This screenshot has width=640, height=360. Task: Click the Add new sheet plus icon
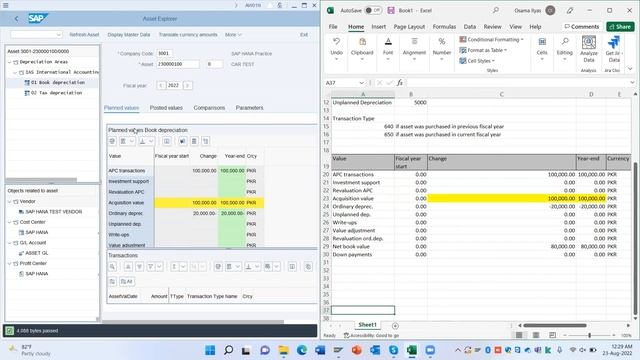click(395, 326)
